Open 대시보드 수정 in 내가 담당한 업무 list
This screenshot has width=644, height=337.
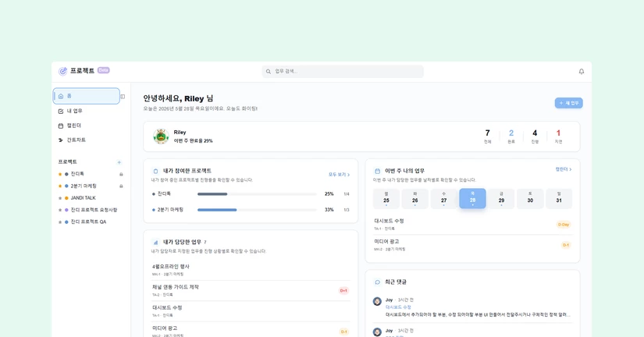pyautogui.click(x=251, y=310)
